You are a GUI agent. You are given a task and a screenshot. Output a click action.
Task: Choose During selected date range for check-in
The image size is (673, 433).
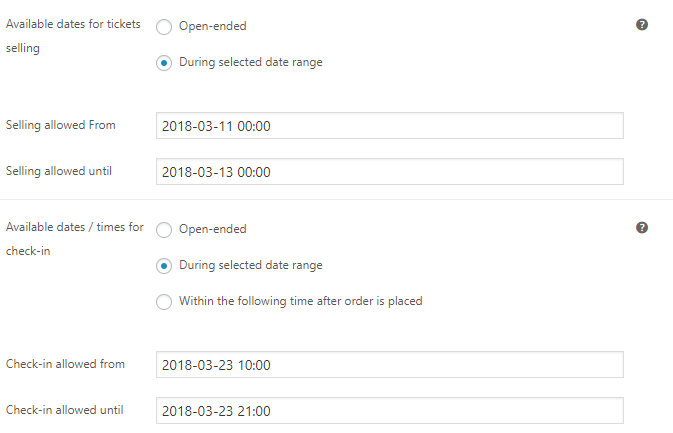164,266
